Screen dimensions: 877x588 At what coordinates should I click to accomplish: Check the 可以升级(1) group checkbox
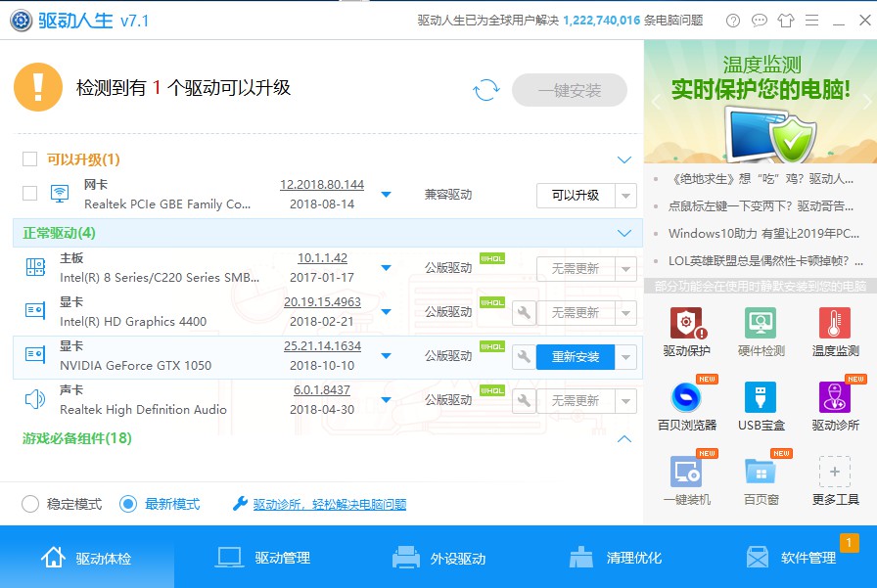pyautogui.click(x=29, y=158)
